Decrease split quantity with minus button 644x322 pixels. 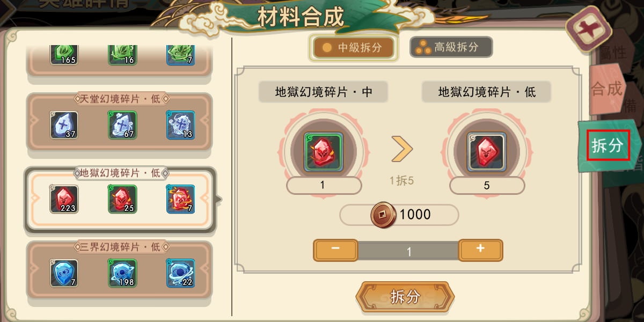coord(335,250)
